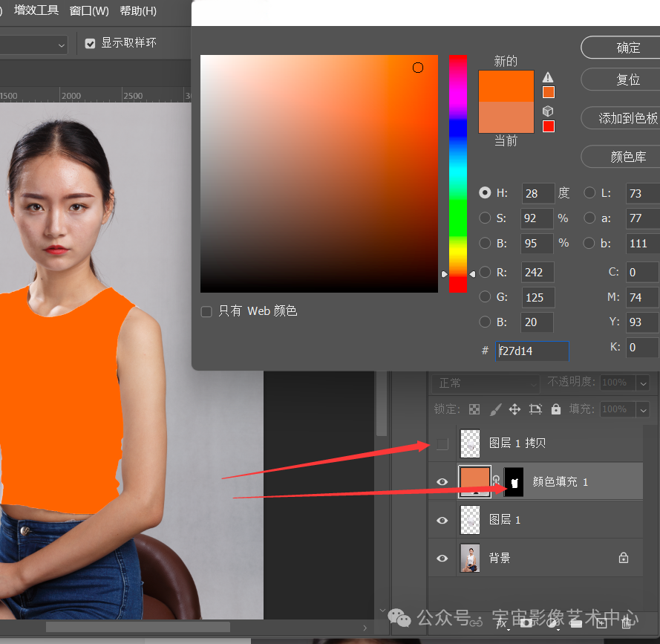Toggle artboard auto-nesting lock icon

click(535, 409)
